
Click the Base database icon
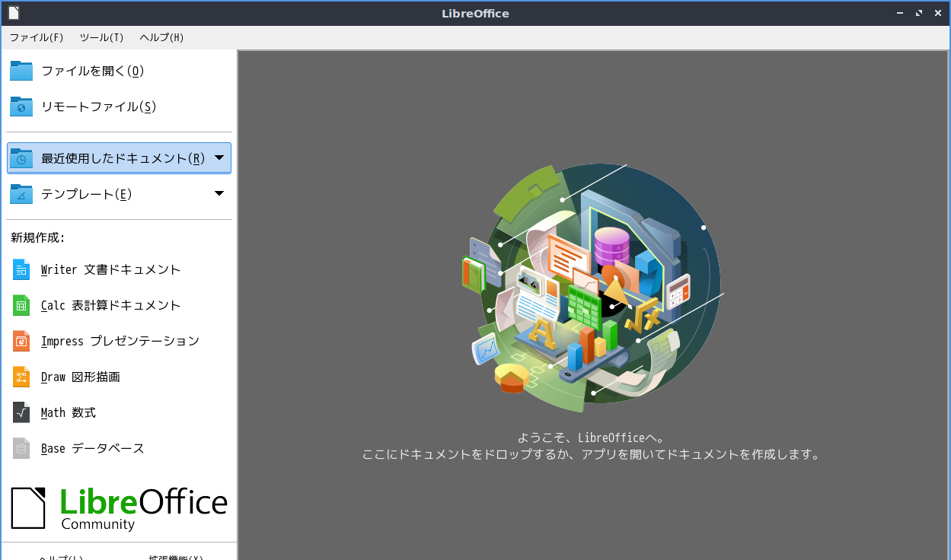(x=21, y=448)
